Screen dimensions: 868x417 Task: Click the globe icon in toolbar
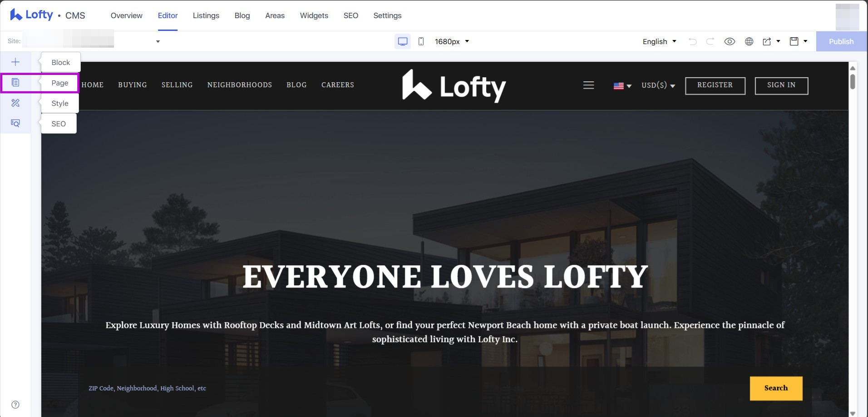749,41
